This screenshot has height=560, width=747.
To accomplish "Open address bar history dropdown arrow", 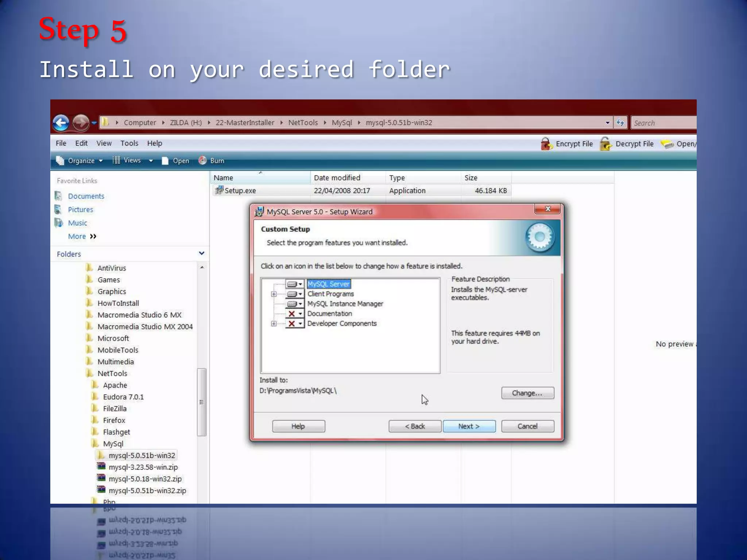I will pyautogui.click(x=607, y=123).
